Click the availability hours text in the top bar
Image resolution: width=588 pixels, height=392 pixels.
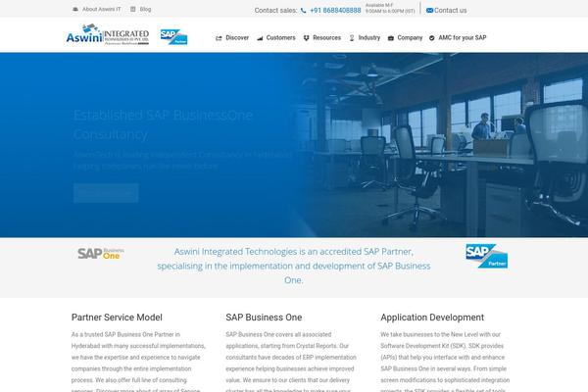(x=390, y=8)
